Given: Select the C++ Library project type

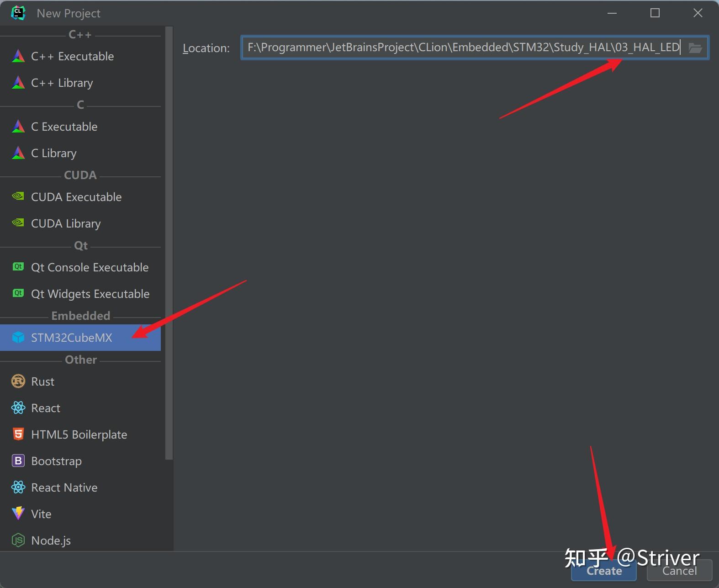Looking at the screenshot, I should point(80,83).
